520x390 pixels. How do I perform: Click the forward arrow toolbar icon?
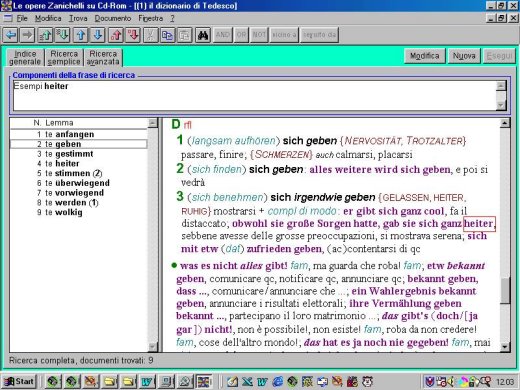28,35
